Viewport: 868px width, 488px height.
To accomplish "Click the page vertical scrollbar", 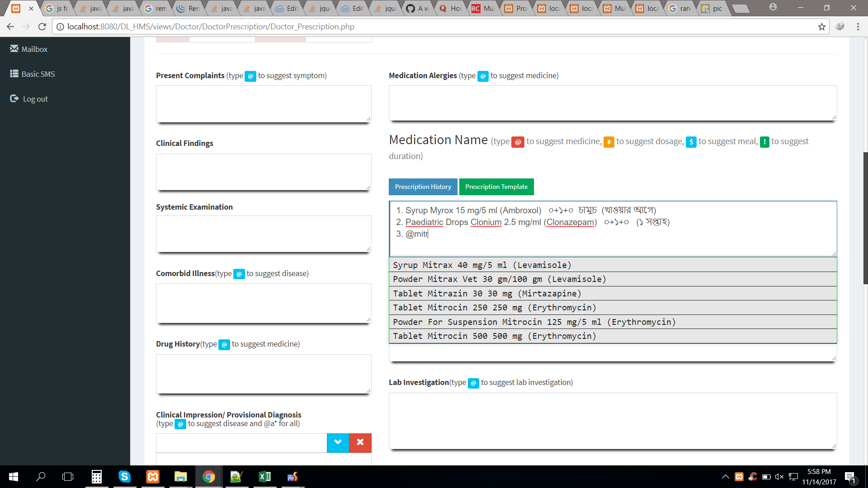I will pyautogui.click(x=865, y=217).
